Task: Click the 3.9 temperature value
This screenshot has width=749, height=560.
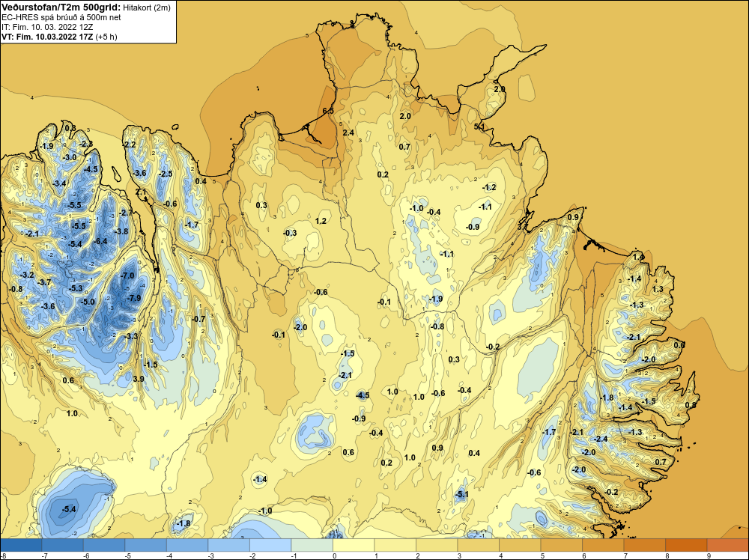Action: click(139, 379)
